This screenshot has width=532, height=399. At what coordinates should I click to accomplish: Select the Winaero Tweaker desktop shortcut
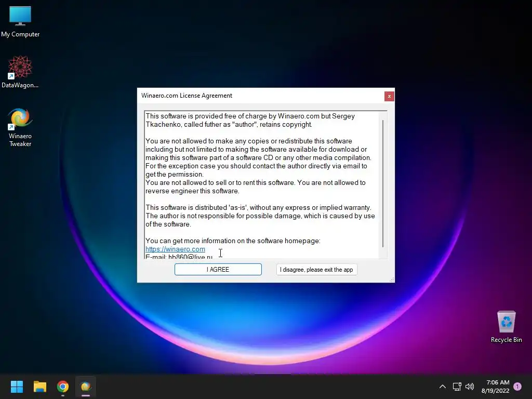[x=20, y=128]
